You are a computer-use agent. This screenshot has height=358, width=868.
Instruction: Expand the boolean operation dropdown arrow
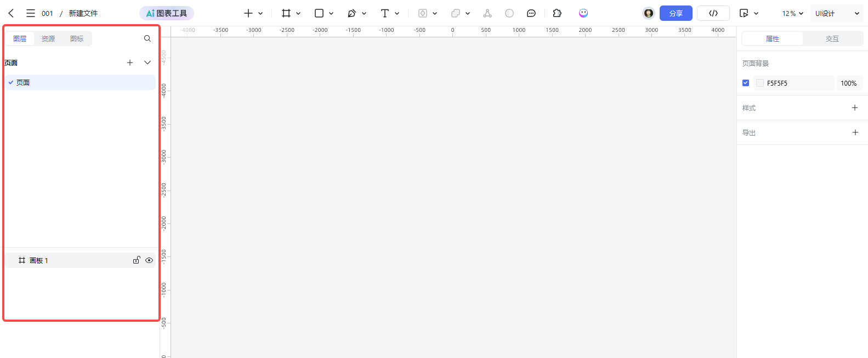[x=468, y=13]
